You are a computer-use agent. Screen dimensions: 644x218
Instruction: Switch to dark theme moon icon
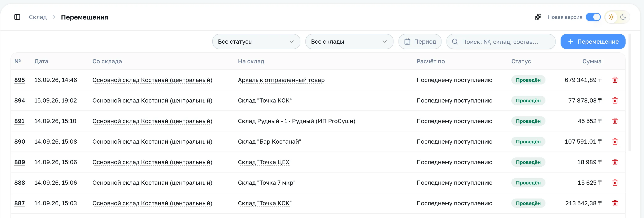click(x=623, y=17)
